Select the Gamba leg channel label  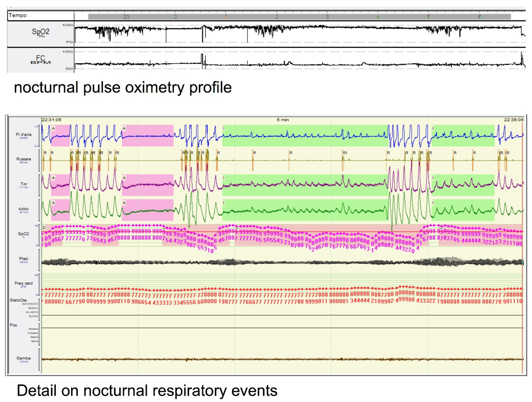point(24,358)
